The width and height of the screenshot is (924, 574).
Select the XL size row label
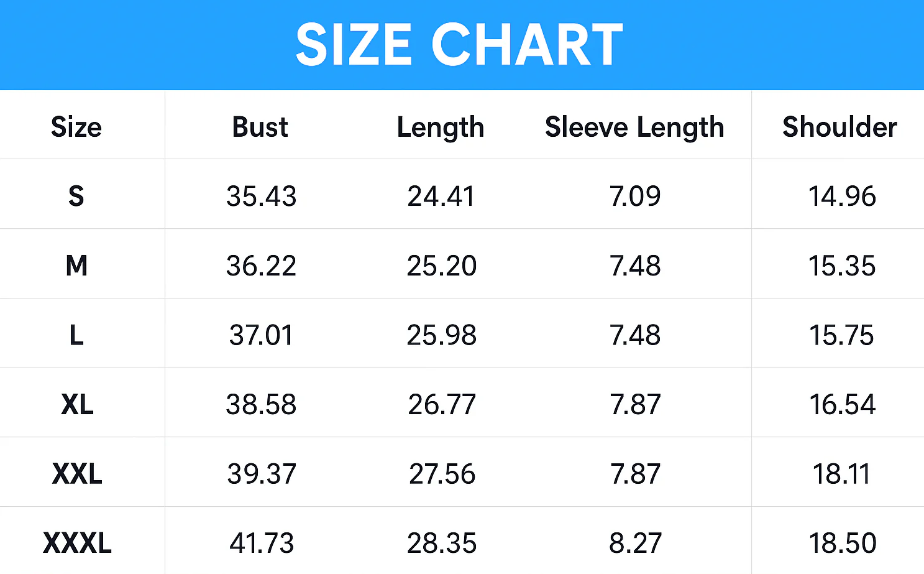[77, 405]
